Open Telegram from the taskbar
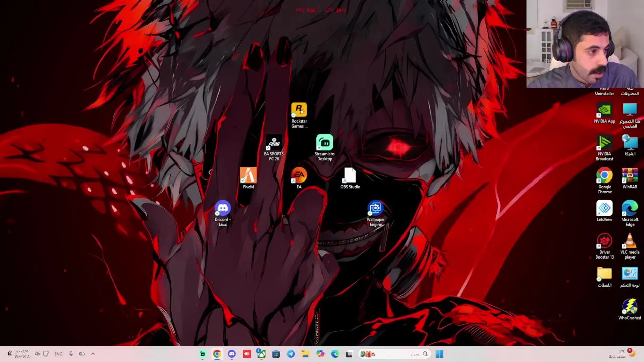This screenshot has height=362, width=644. click(291, 354)
